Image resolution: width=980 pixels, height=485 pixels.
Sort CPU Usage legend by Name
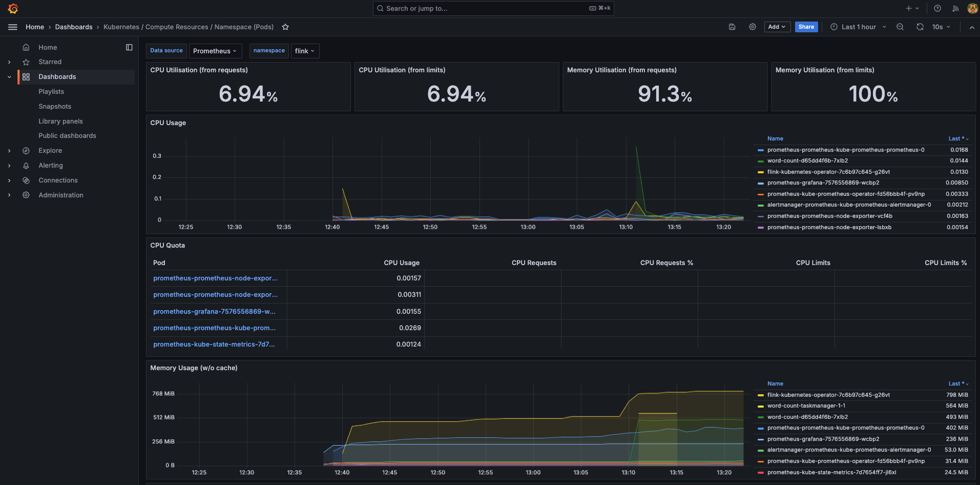(775, 138)
